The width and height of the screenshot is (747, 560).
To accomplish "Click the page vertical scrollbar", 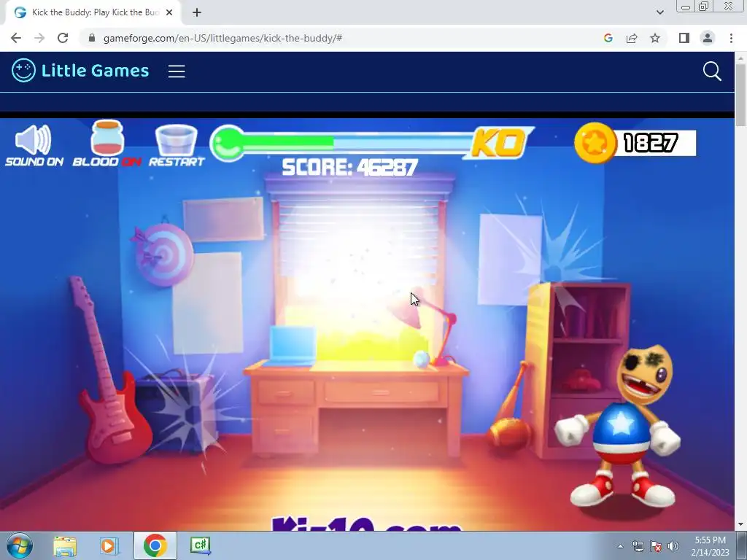I will (741, 96).
